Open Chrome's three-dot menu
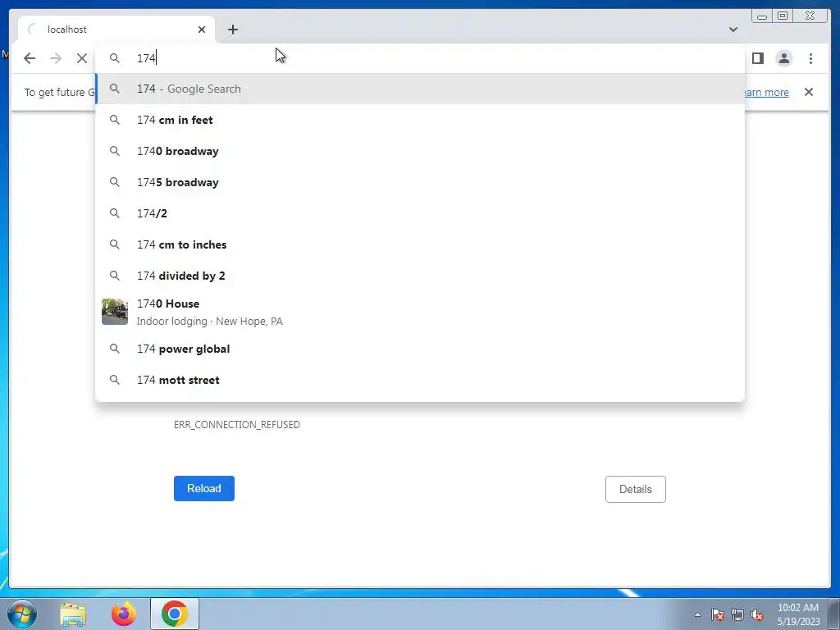This screenshot has height=630, width=840. pyautogui.click(x=810, y=58)
